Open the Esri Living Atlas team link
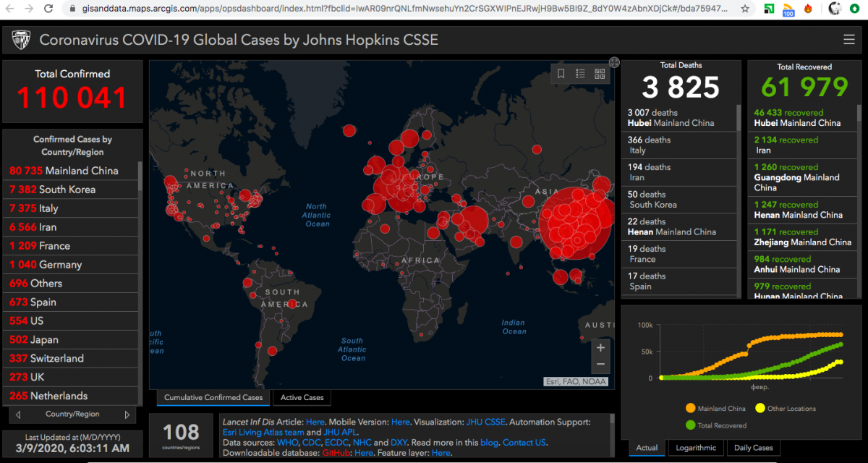Image resolution: width=868 pixels, height=463 pixels. point(263,432)
